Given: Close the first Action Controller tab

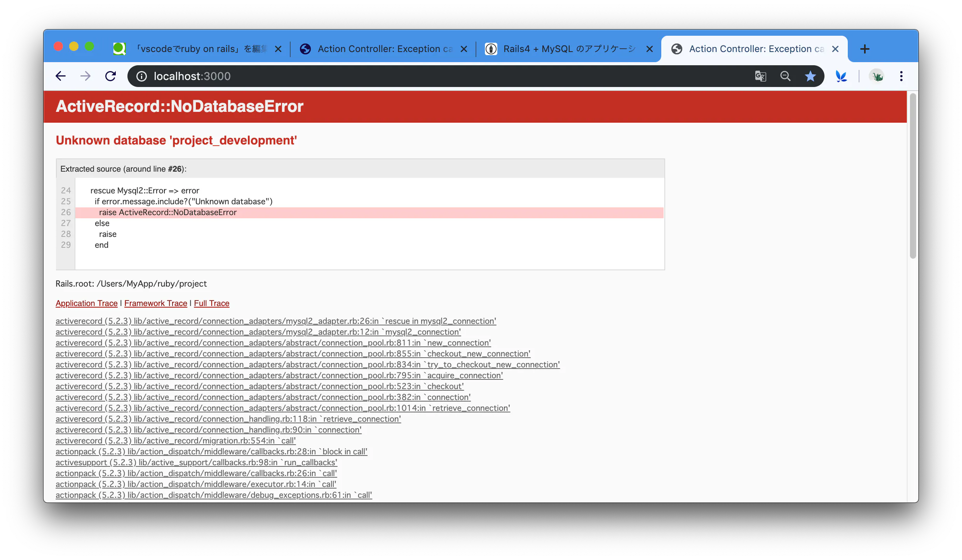Looking at the screenshot, I should (464, 49).
